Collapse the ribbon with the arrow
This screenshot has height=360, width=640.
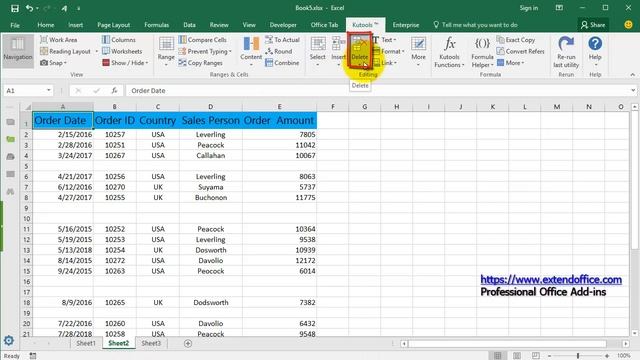tap(633, 75)
